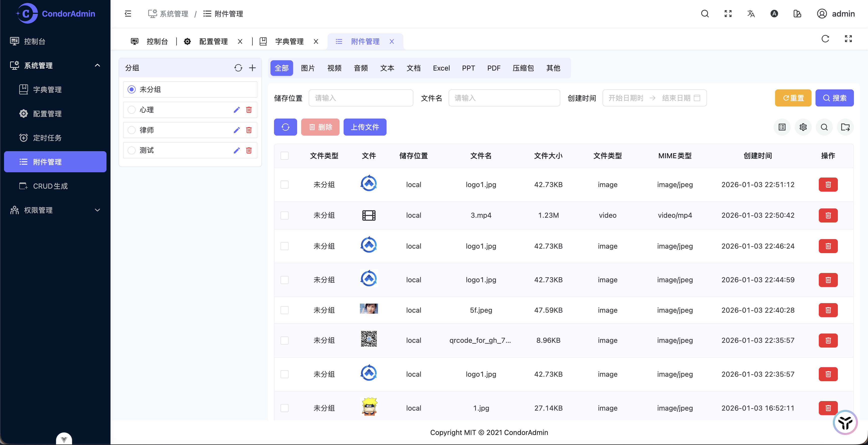The height and width of the screenshot is (445, 868).
Task: Toggle fullscreen from the top bar icon
Action: [x=728, y=14]
